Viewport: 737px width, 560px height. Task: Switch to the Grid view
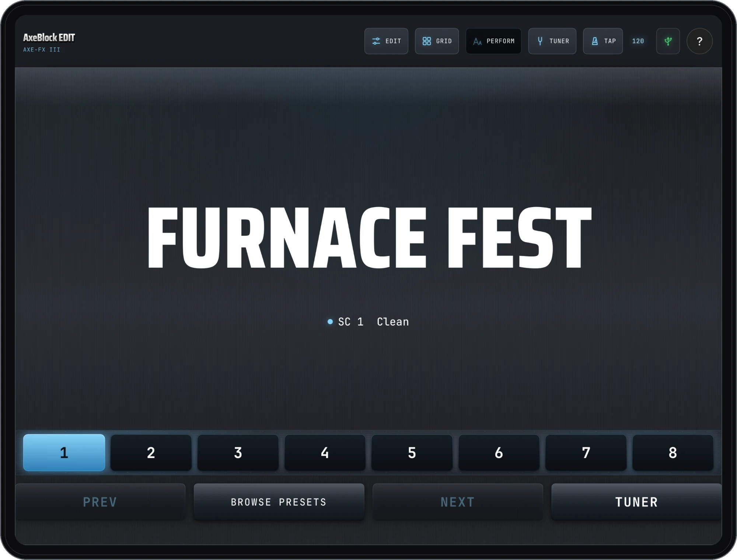tap(437, 41)
